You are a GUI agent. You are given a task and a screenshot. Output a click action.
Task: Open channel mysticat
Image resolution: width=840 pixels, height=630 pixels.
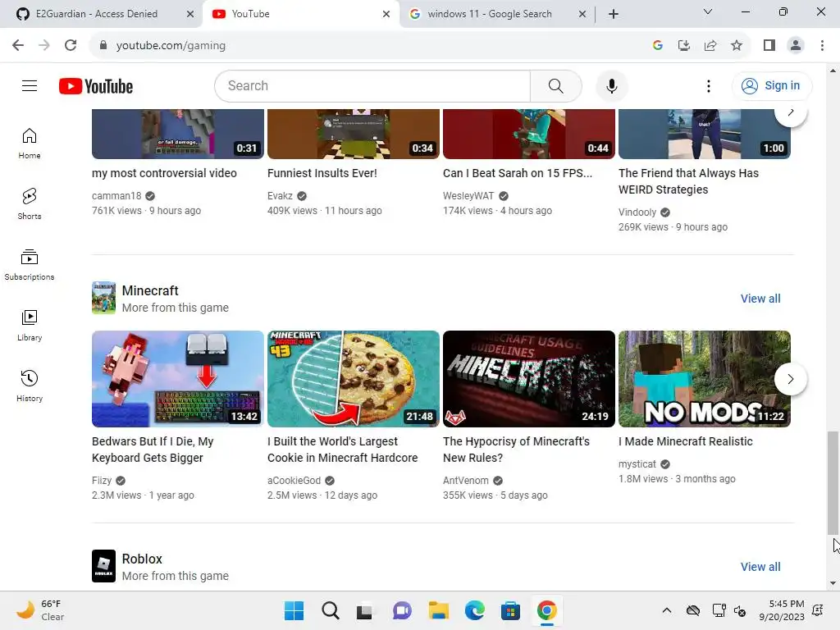pyautogui.click(x=637, y=464)
